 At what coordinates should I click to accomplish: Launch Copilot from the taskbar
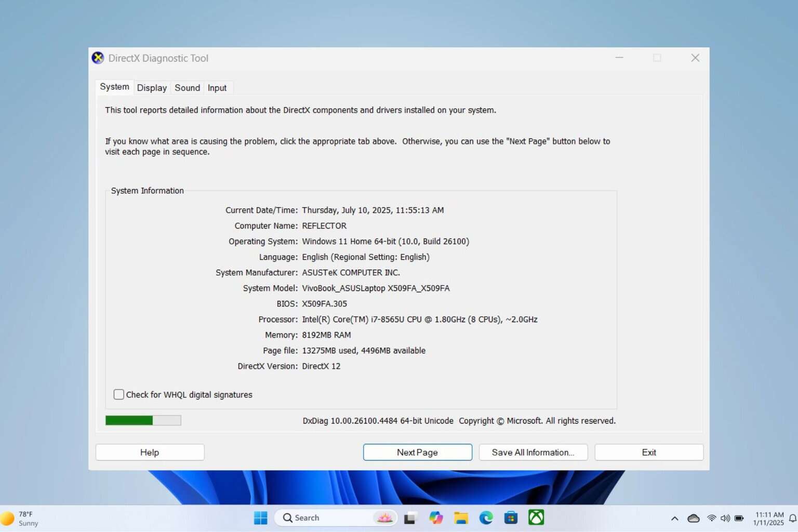click(436, 517)
